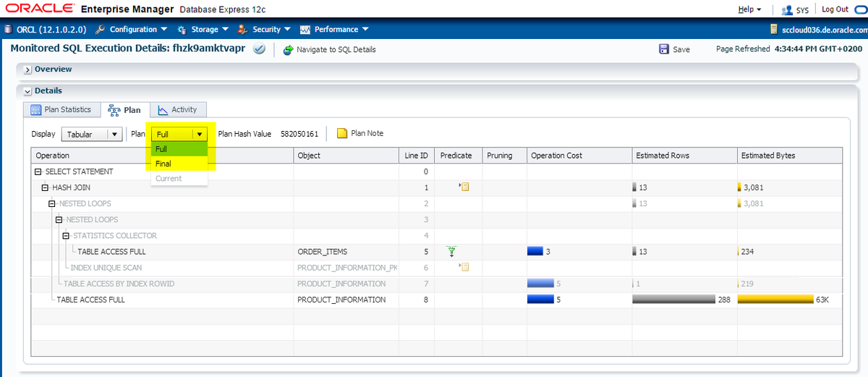
Task: Select the ORDER_ITEMS object cell
Action: [346, 252]
